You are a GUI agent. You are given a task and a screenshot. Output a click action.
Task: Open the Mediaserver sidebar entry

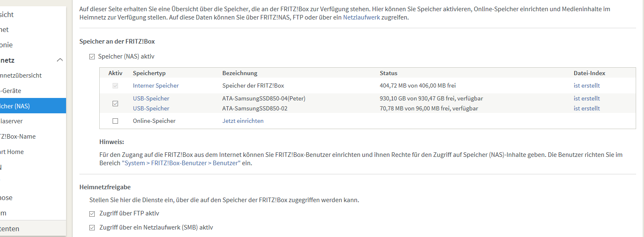click(x=33, y=121)
